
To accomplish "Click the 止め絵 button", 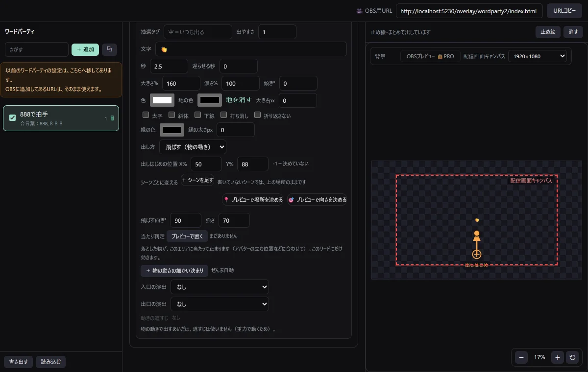I will coord(548,32).
